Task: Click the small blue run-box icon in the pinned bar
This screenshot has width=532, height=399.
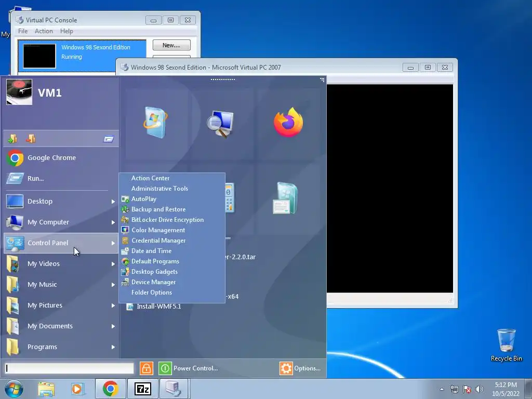Action: tap(109, 139)
